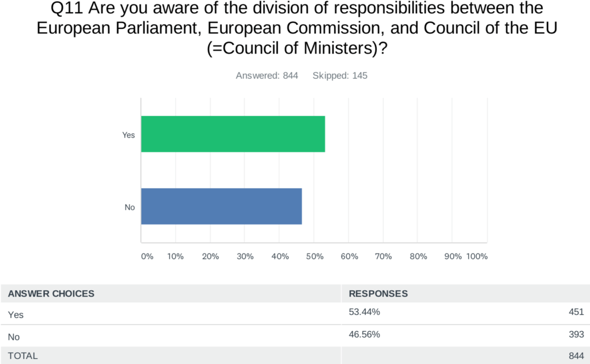Select the 'Answered: 844' label

[x=267, y=75]
